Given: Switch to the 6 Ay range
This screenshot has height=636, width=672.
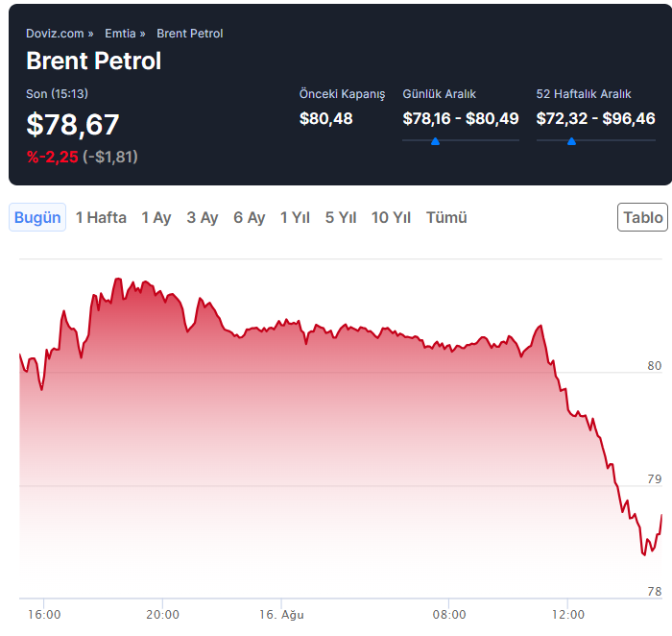Looking at the screenshot, I should tap(250, 217).
